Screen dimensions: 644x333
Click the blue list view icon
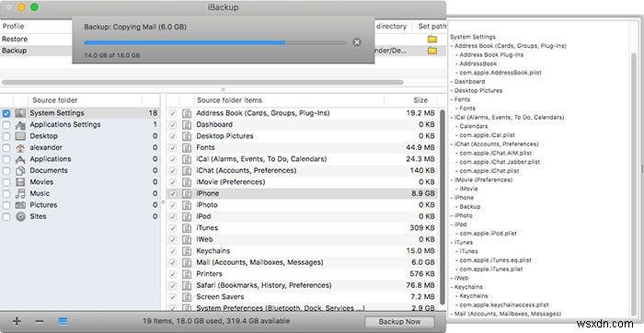[63, 322]
